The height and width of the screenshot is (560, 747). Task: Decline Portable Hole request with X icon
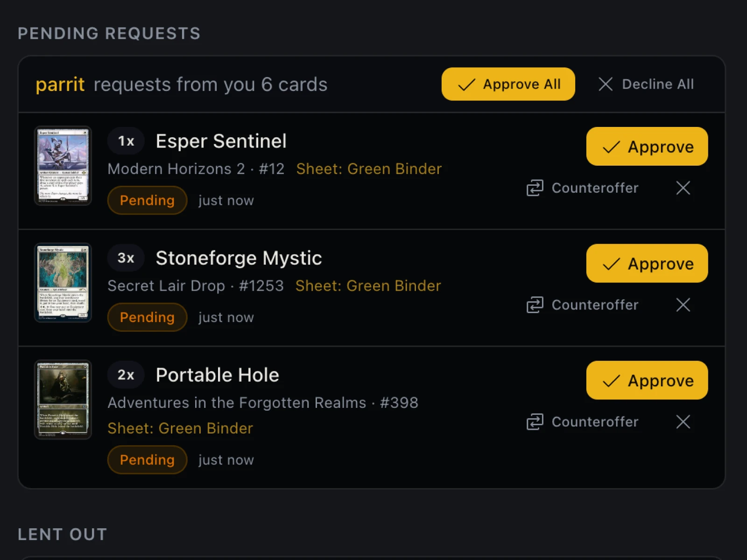683,422
